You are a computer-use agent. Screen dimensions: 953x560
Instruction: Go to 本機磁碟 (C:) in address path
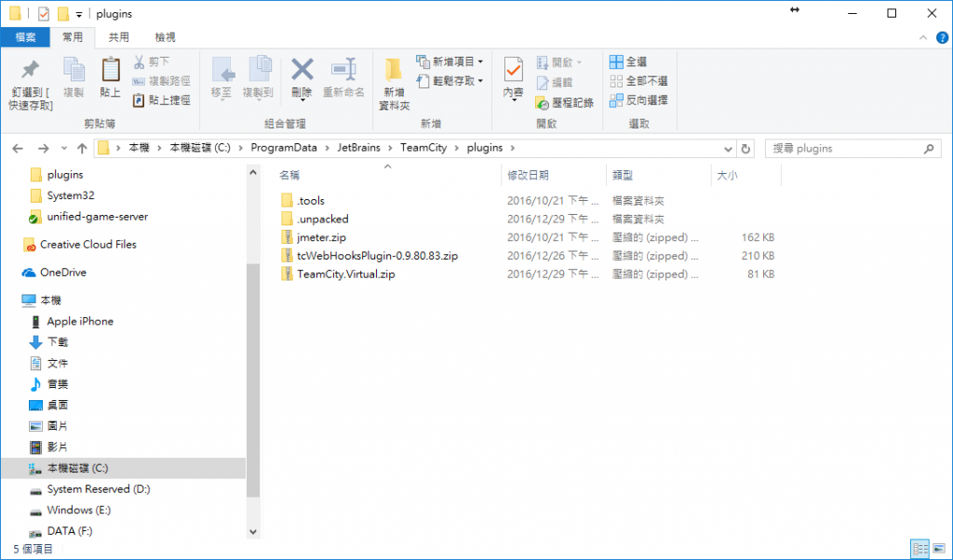point(200,148)
